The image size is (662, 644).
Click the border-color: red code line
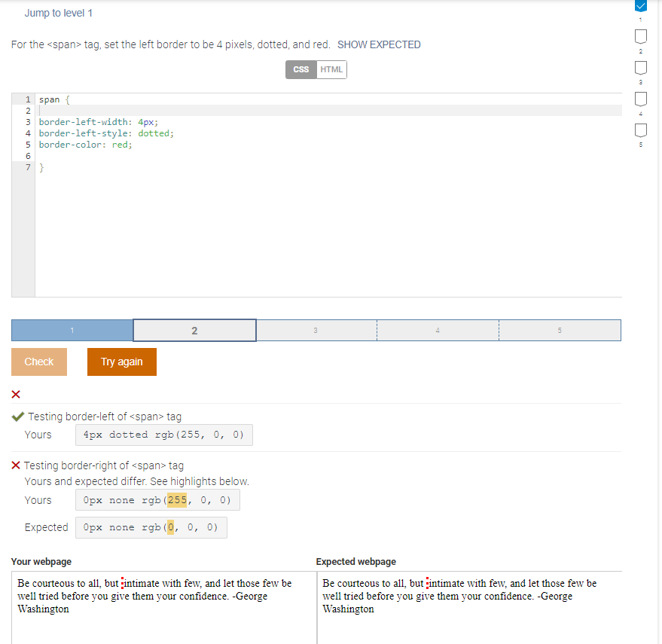(86, 145)
